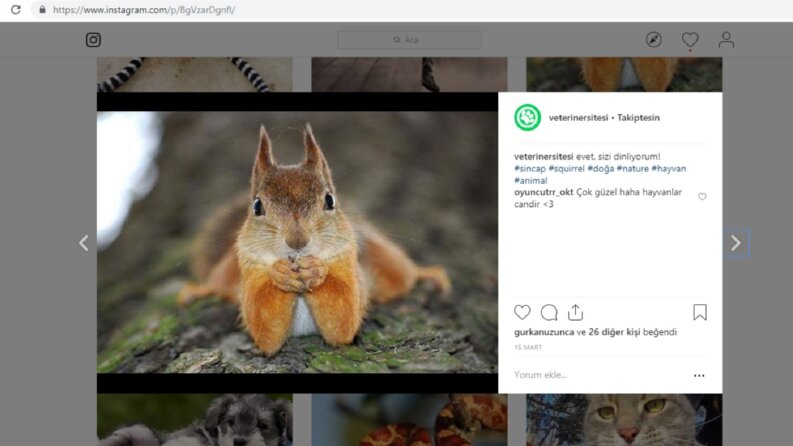Click the Takiptesin following button
793x446 pixels.
638,117
